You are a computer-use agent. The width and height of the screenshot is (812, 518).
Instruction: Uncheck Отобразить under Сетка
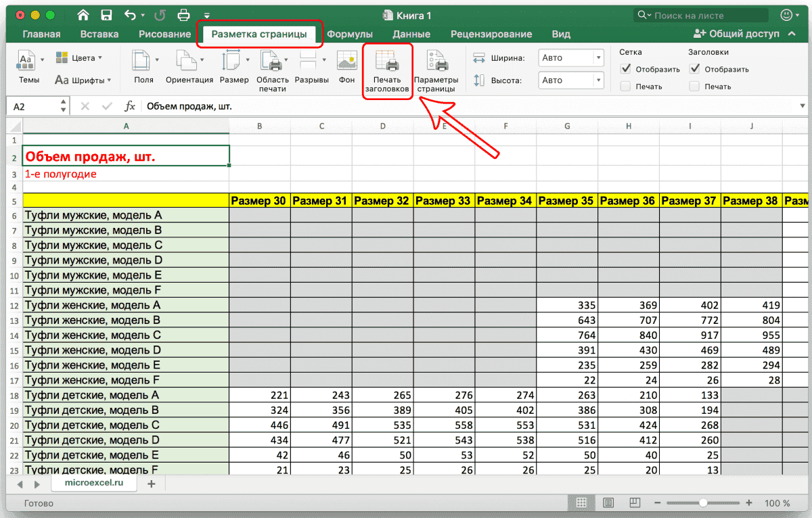coord(625,69)
